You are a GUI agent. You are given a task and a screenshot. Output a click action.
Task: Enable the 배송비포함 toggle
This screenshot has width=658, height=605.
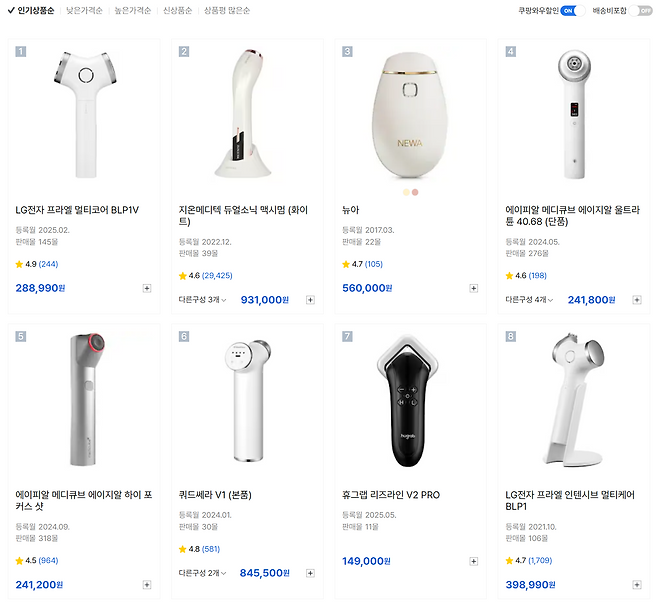pos(645,11)
